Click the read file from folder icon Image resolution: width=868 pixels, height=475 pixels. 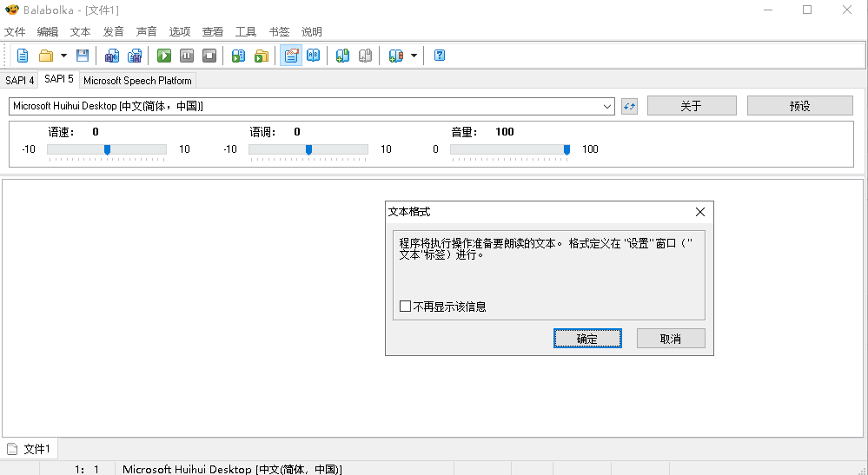[262, 56]
